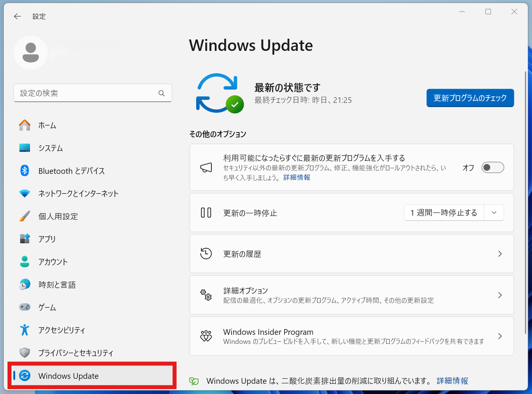This screenshot has height=394, width=532.
Task: Click the アカウント person icon
Action: coord(25,262)
